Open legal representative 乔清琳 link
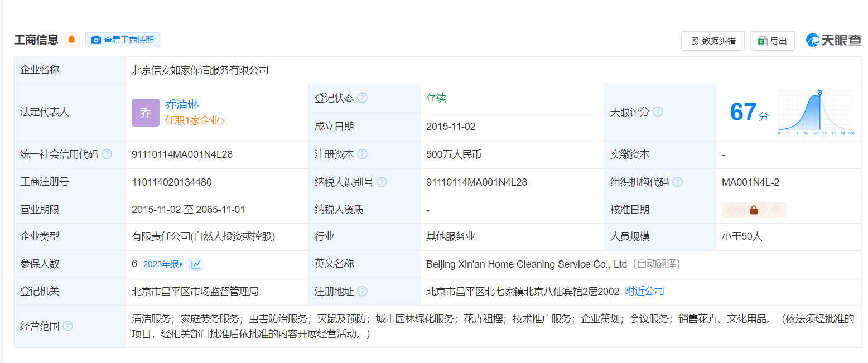 coord(182,104)
